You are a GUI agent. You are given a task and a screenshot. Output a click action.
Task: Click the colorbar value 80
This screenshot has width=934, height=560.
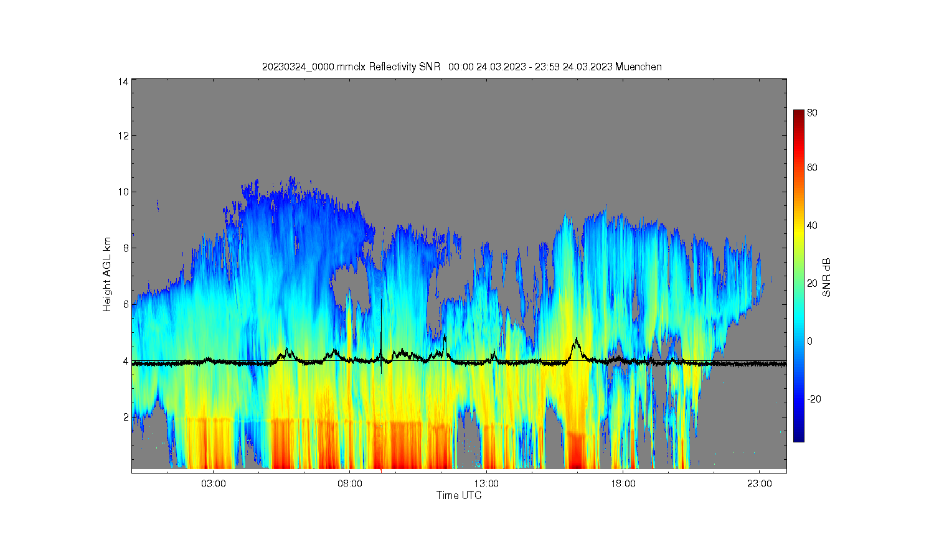coord(813,113)
